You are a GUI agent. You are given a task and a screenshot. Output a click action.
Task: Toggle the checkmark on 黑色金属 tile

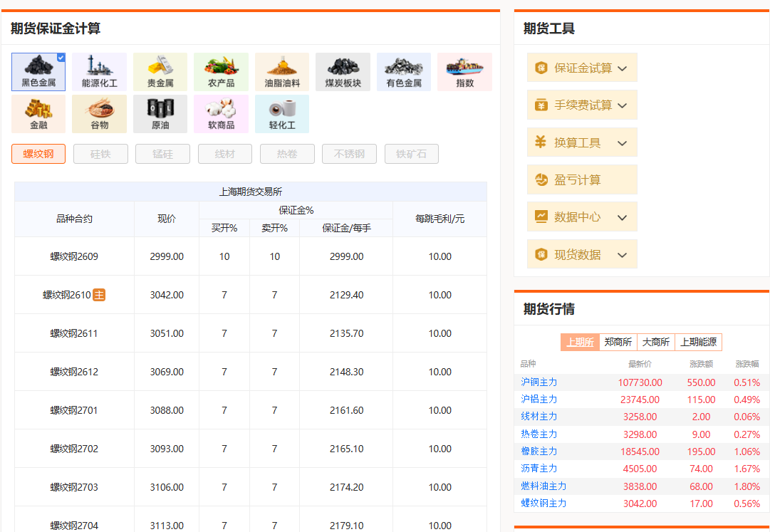pos(61,58)
